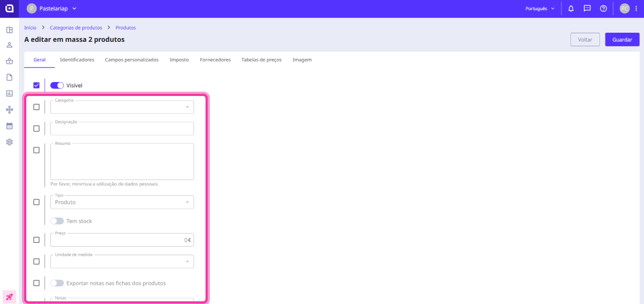Switch to the Identificadores tab
This screenshot has width=644, height=304.
click(x=77, y=60)
